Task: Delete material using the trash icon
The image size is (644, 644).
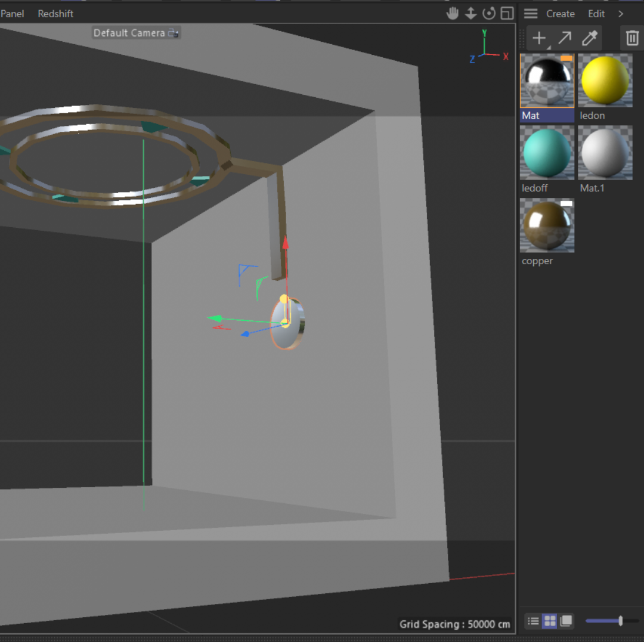Action: [x=632, y=37]
